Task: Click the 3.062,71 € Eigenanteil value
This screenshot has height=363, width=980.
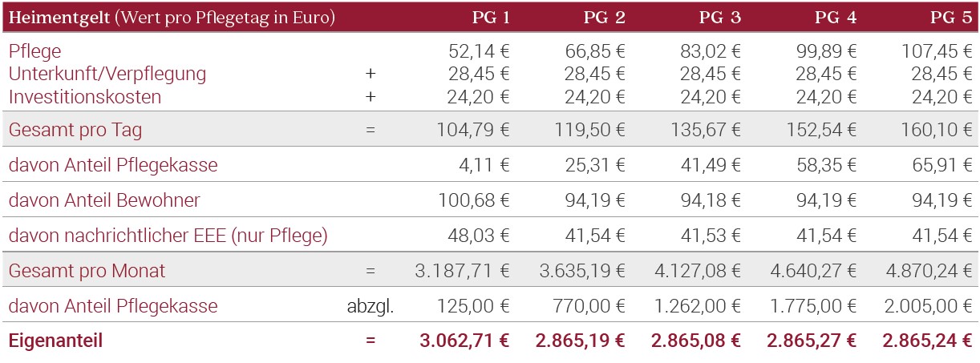Action: tap(464, 341)
